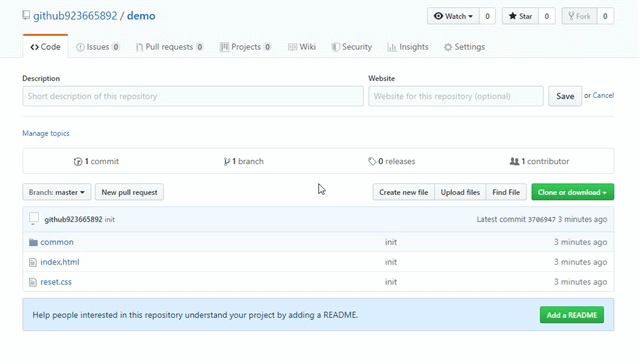Viewport: 640px width, 364px height.
Task: Click the Find File button
Action: coord(506,192)
